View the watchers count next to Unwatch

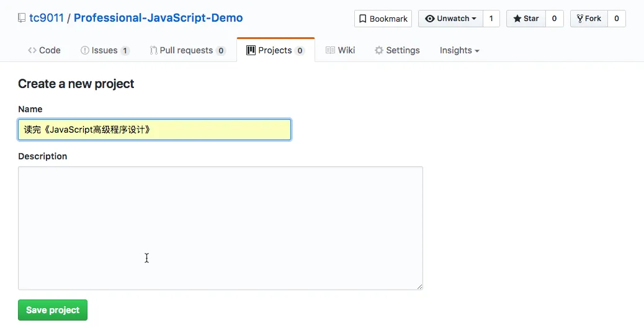click(491, 19)
